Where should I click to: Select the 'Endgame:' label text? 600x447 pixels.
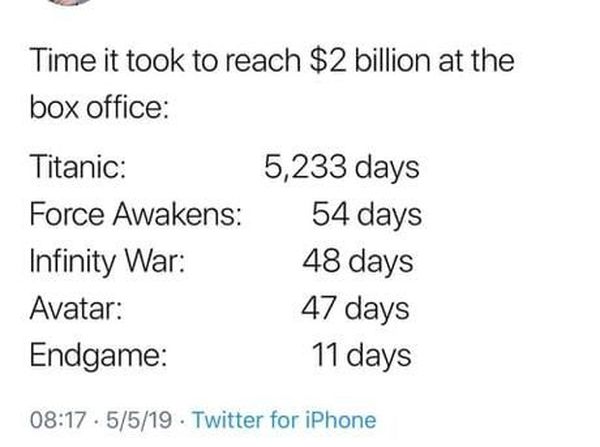pyautogui.click(x=98, y=356)
